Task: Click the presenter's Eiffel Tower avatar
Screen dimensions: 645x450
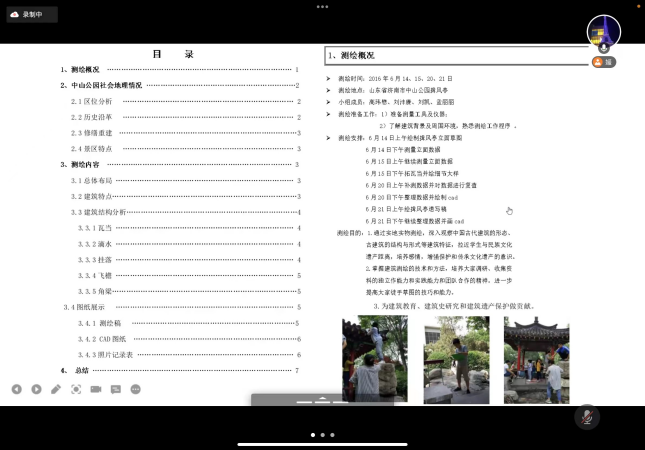Action: [603, 32]
